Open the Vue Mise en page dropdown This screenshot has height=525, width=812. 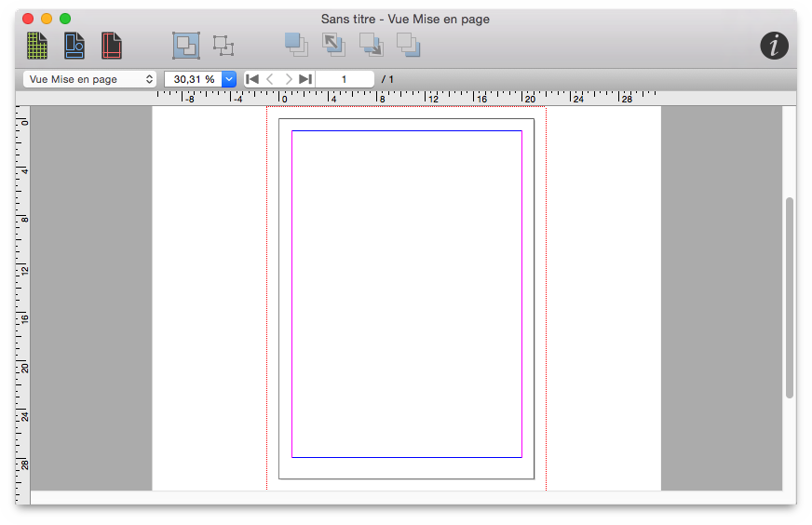point(89,79)
